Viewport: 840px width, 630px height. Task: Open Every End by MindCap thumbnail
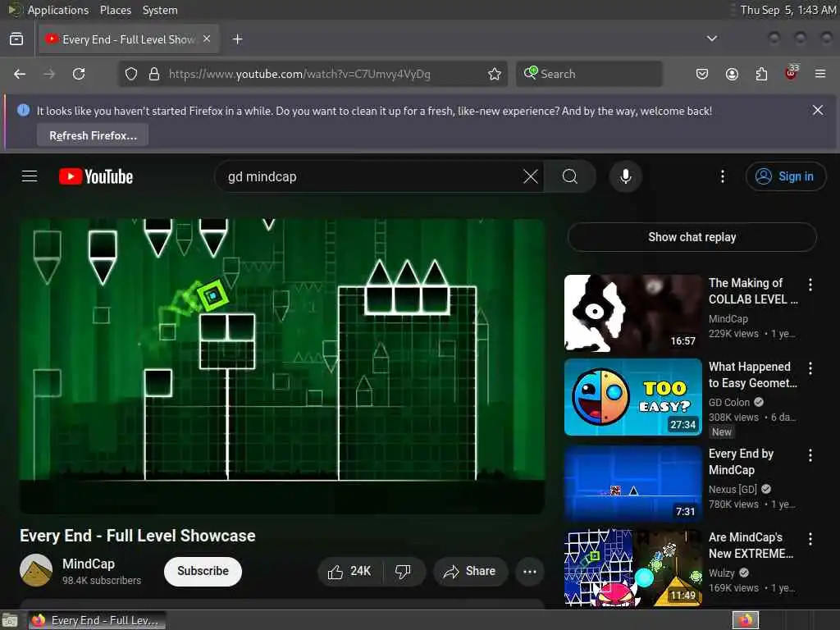(x=632, y=484)
